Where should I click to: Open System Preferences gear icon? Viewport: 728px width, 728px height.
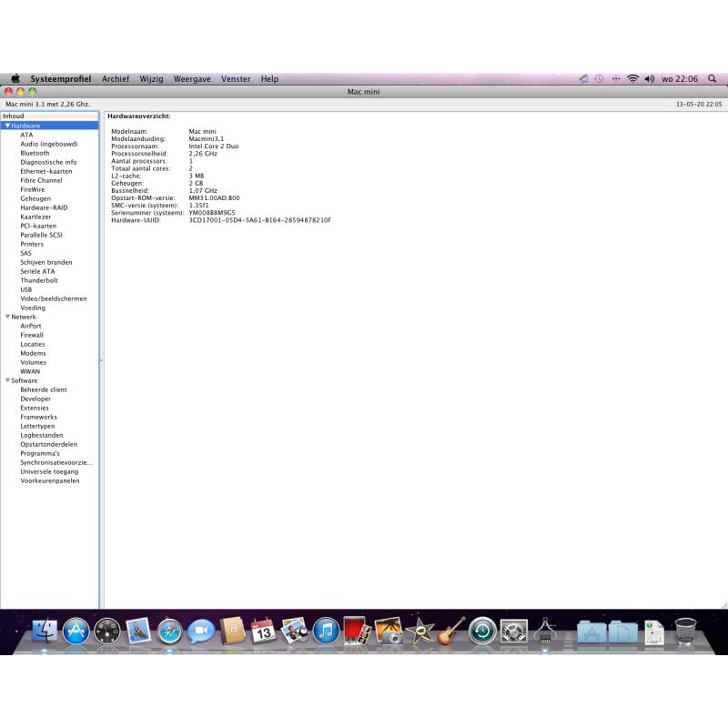click(x=513, y=631)
